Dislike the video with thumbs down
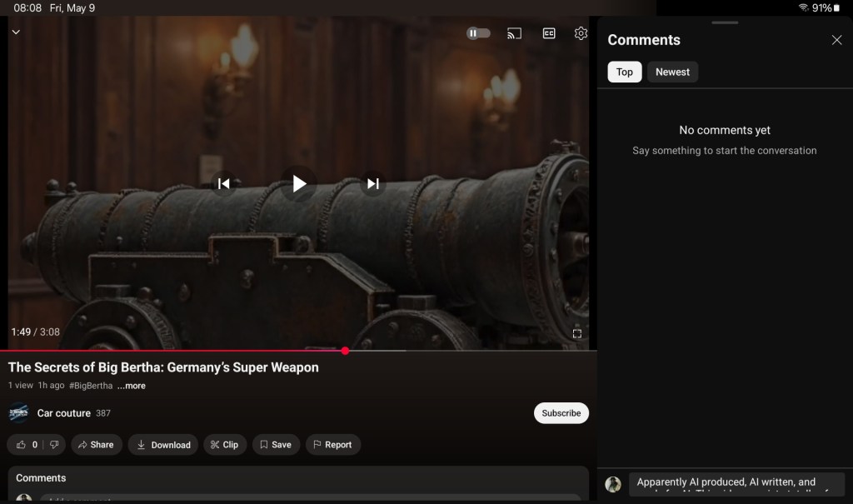Screen dimensions: 853x504 click(53, 445)
